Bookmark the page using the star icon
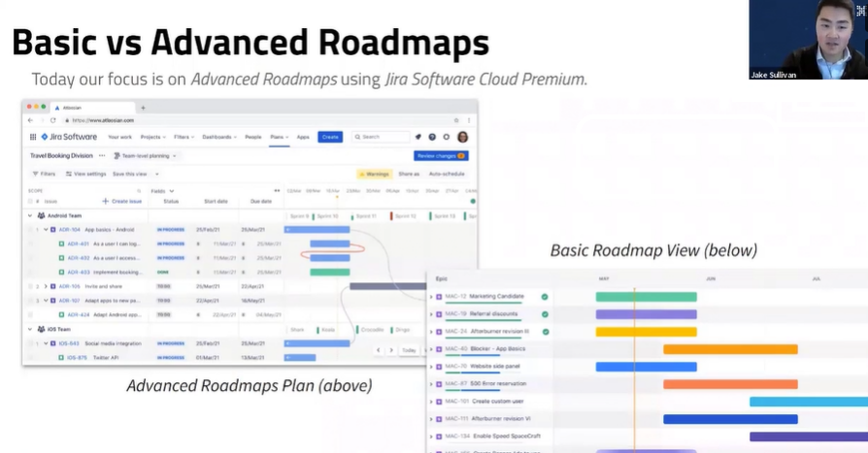868x453 pixels. tap(456, 120)
